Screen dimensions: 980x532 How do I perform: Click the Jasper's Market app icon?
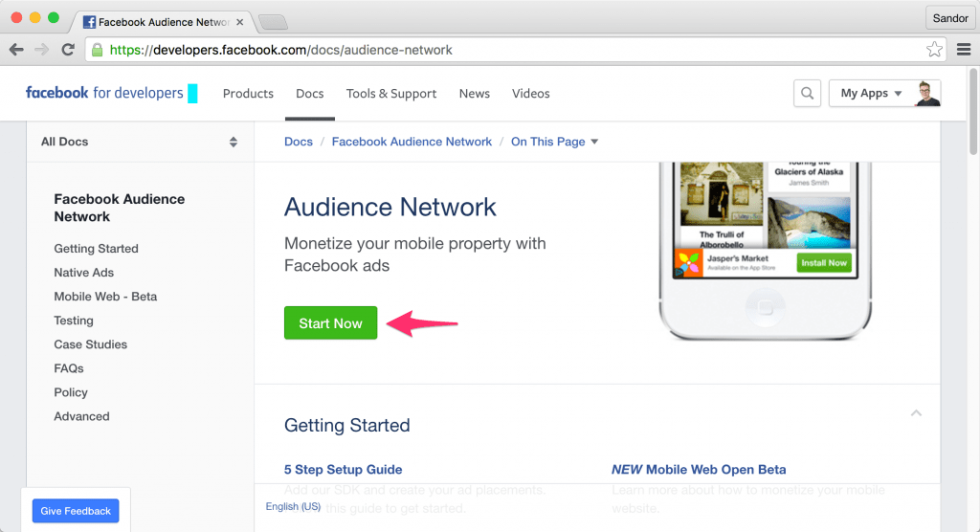688,263
